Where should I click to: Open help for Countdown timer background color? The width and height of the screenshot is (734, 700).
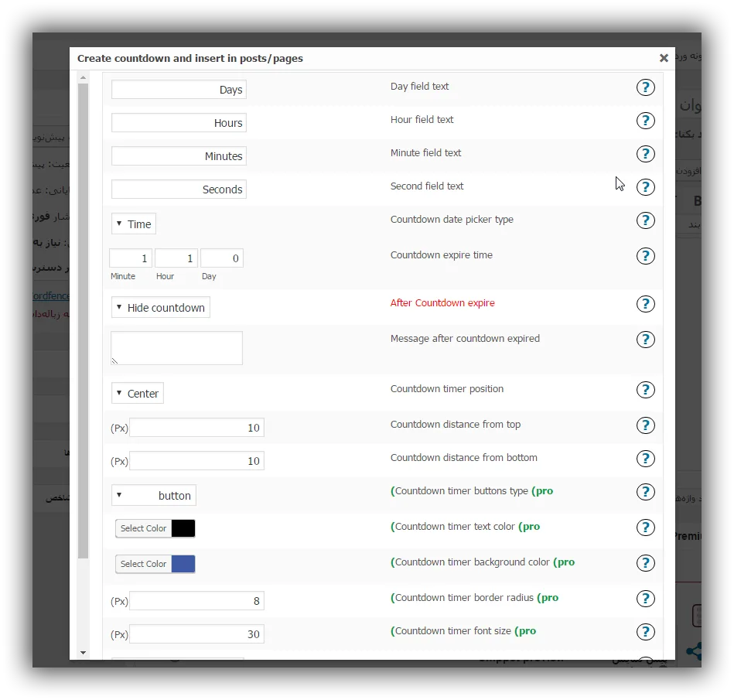645,563
